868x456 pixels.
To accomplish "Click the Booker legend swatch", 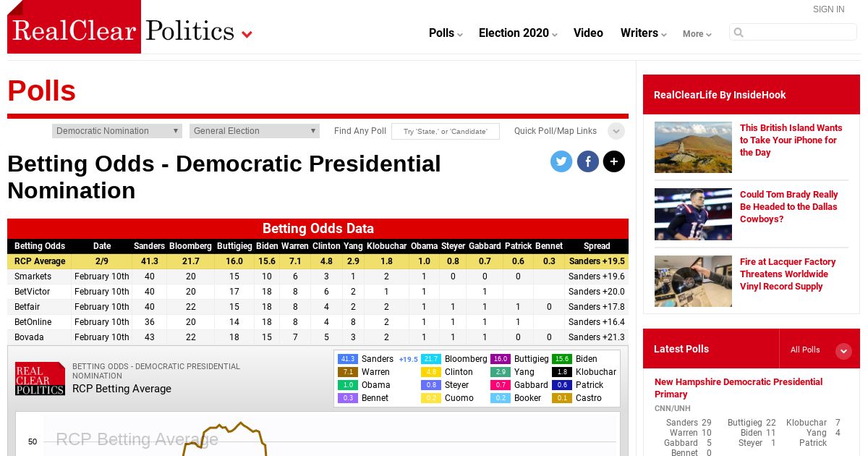I will (501, 398).
